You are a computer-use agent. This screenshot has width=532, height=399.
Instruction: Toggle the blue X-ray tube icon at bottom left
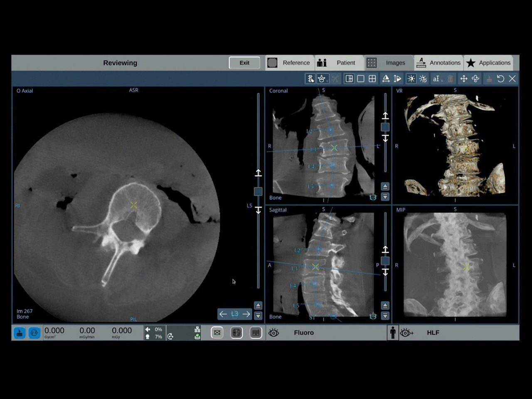pos(20,332)
